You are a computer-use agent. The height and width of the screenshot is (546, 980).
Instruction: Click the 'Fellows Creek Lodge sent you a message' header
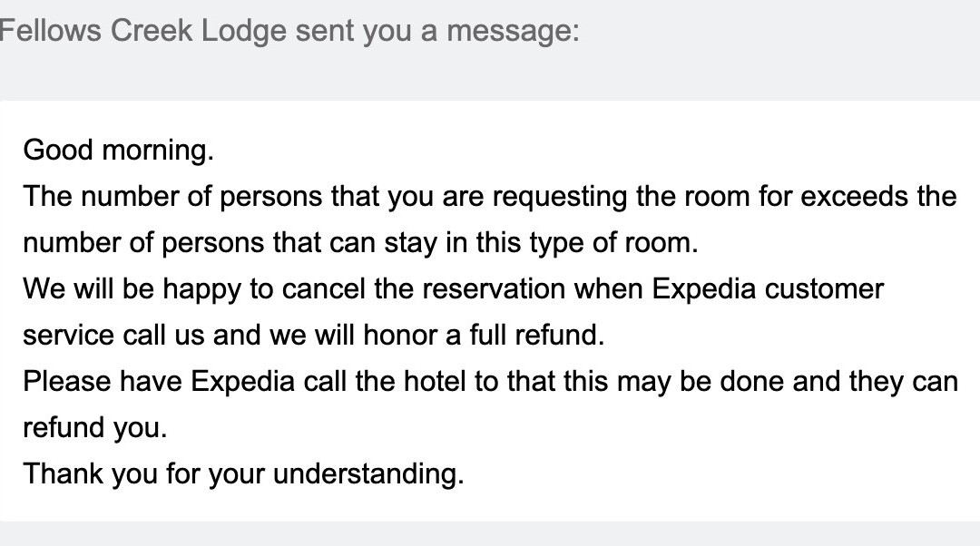289,32
